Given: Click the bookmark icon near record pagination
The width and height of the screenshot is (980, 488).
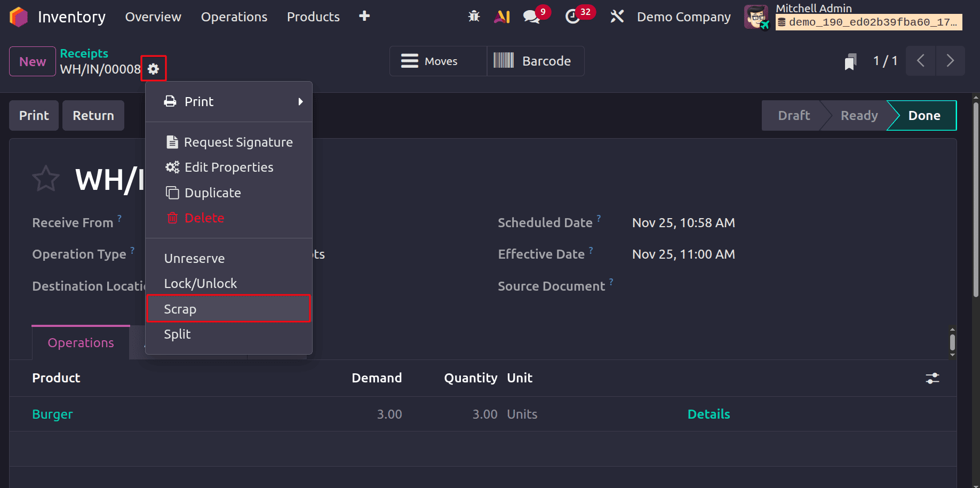Looking at the screenshot, I should (850, 61).
